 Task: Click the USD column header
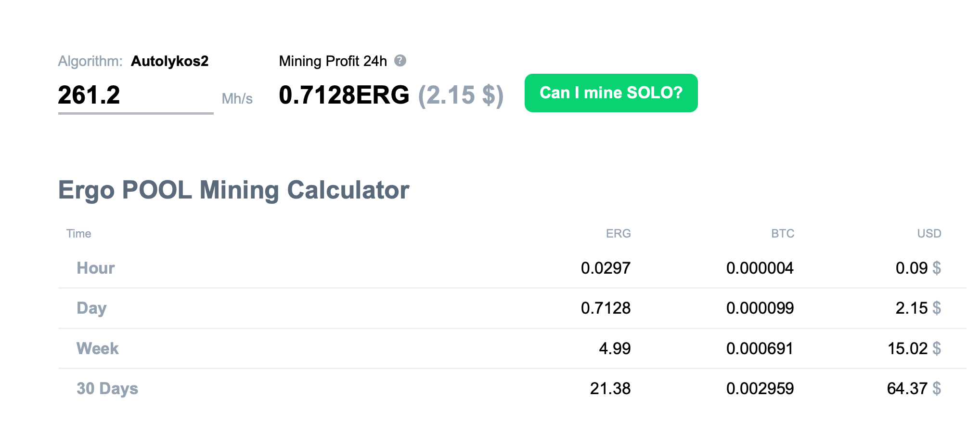click(x=929, y=234)
